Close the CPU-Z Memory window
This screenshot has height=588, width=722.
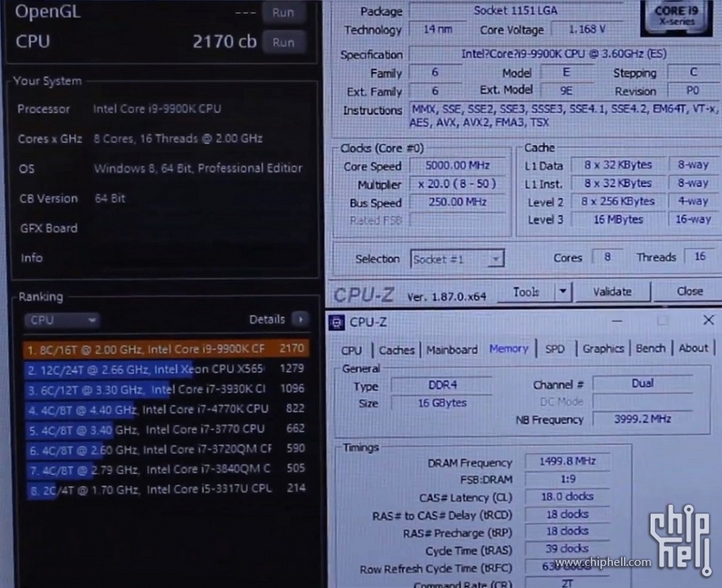[x=708, y=320]
